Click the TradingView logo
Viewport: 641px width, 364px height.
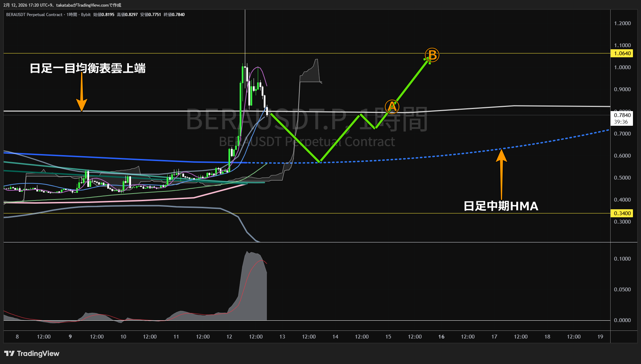(32, 354)
